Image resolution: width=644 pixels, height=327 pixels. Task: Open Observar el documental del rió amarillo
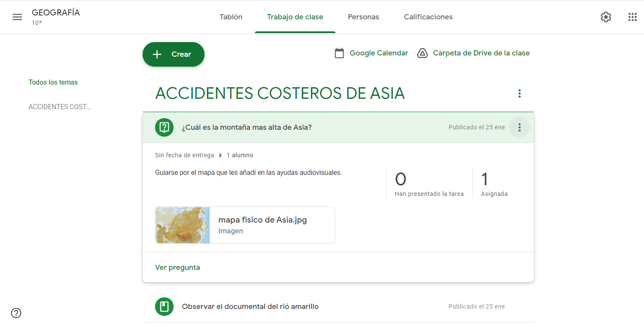tap(250, 306)
